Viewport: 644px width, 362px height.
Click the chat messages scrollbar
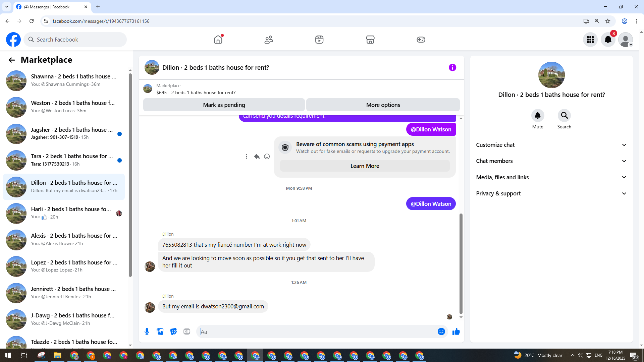[x=461, y=263]
